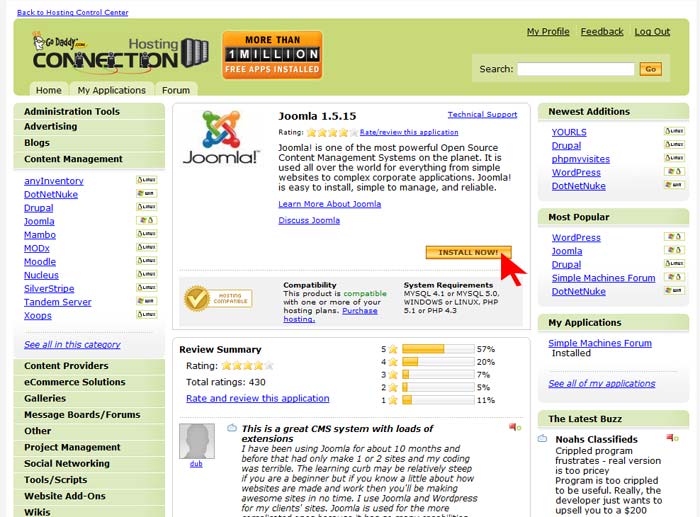
Task: Open the Home tab
Action: click(49, 90)
